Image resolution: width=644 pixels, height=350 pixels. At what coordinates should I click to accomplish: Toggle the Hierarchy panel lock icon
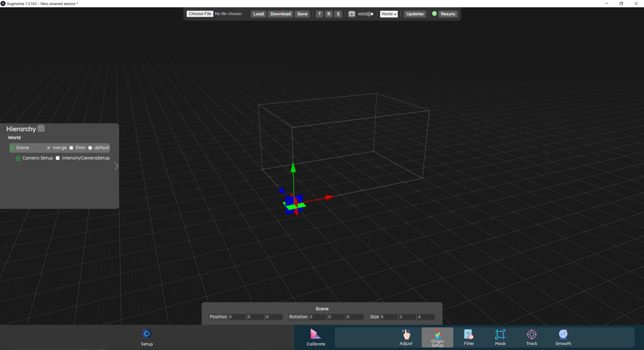coord(41,128)
